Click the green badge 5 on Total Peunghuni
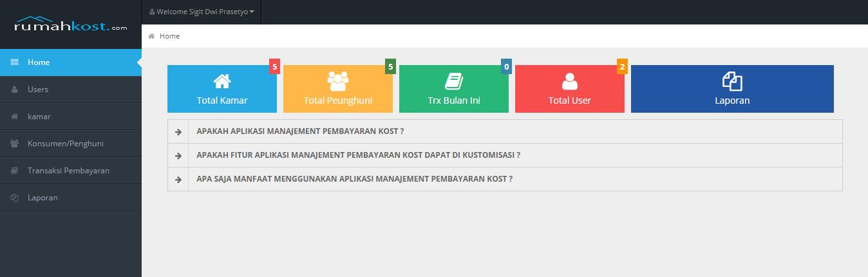Viewport: 868px width, 277px height. (390, 66)
